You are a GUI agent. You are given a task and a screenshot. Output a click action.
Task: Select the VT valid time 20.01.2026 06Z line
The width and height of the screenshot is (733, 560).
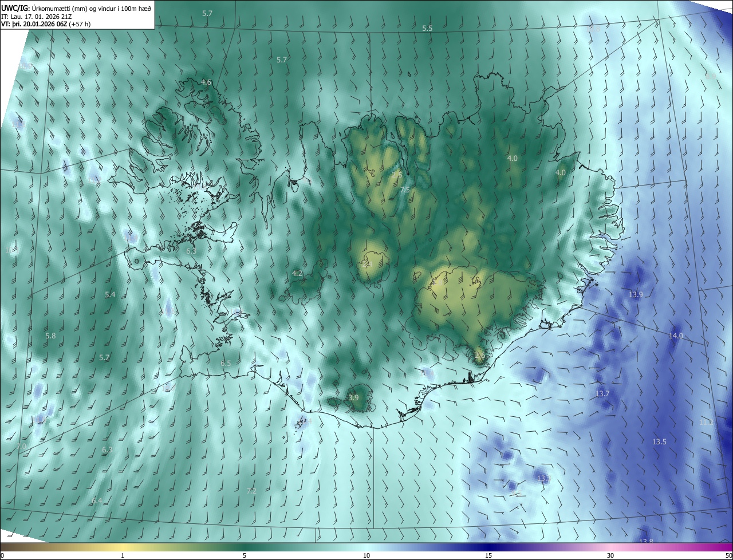46,24
